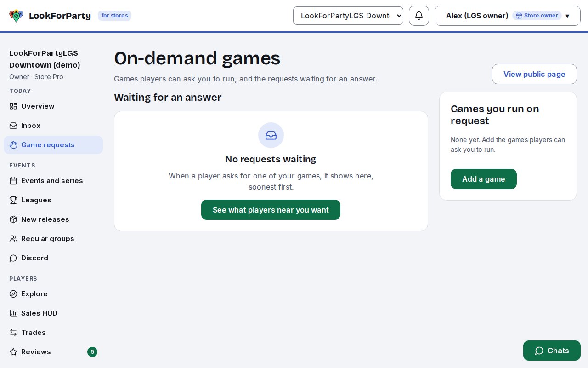Click the store icon in Store owner badge
The height and width of the screenshot is (368, 588).
tap(519, 16)
